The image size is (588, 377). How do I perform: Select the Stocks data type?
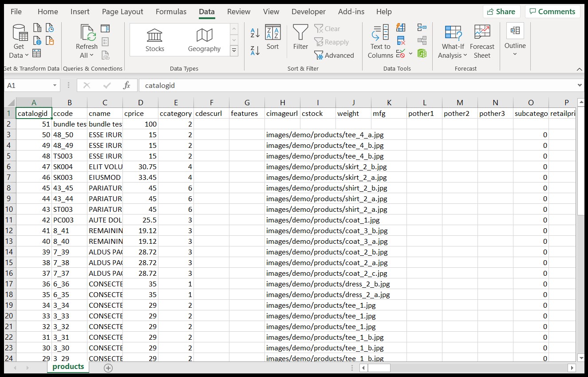155,40
